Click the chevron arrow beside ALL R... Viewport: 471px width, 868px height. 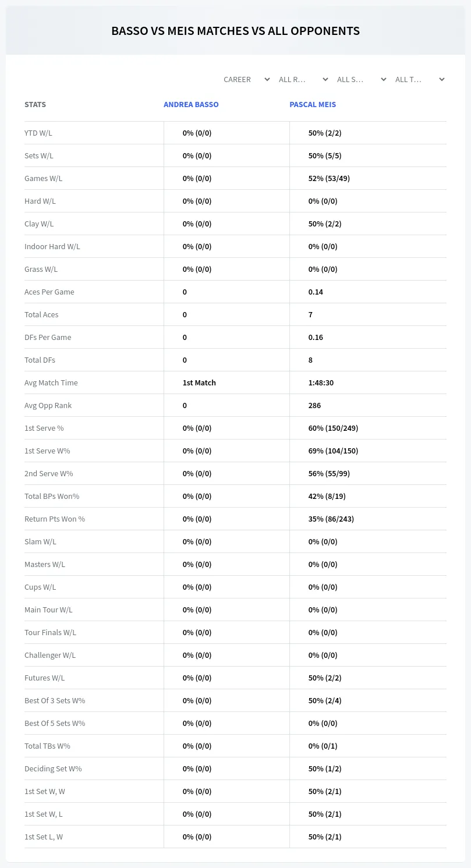click(x=325, y=79)
